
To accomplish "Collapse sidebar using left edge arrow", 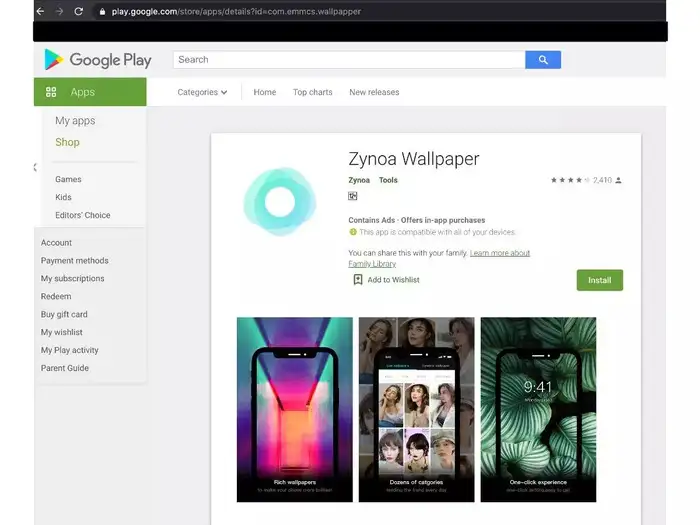I will (36, 167).
